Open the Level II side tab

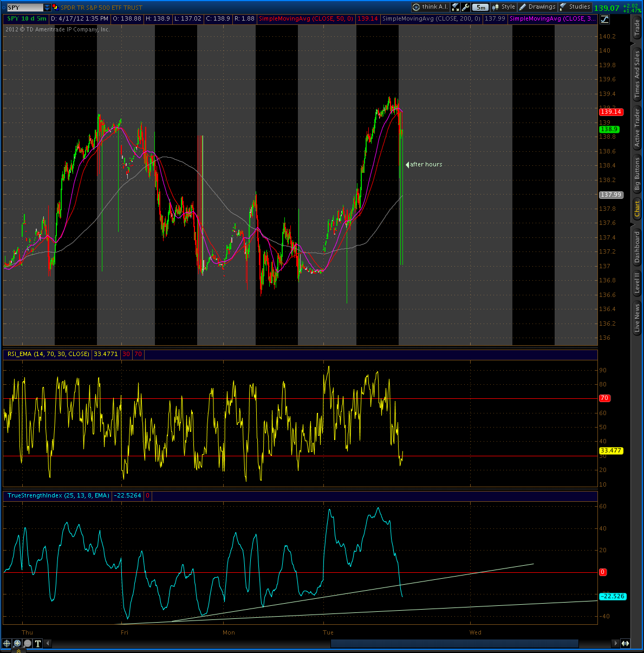[x=637, y=283]
